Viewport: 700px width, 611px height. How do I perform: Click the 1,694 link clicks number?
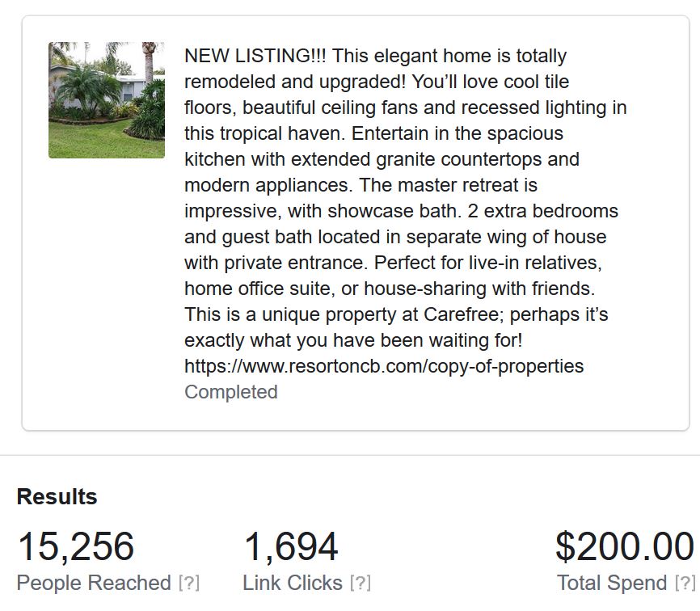pyautogui.click(x=291, y=546)
